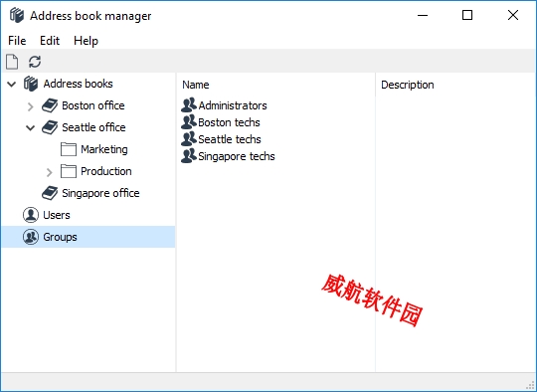537x392 pixels.
Task: Open the Edit menu
Action: (50, 41)
